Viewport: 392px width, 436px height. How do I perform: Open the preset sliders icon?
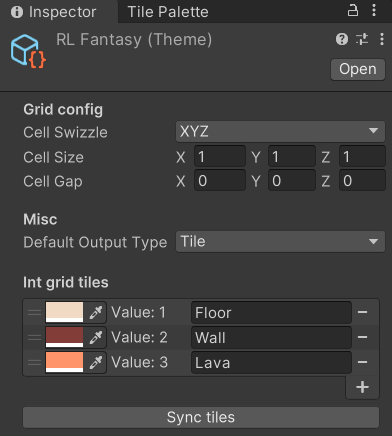coord(362,39)
